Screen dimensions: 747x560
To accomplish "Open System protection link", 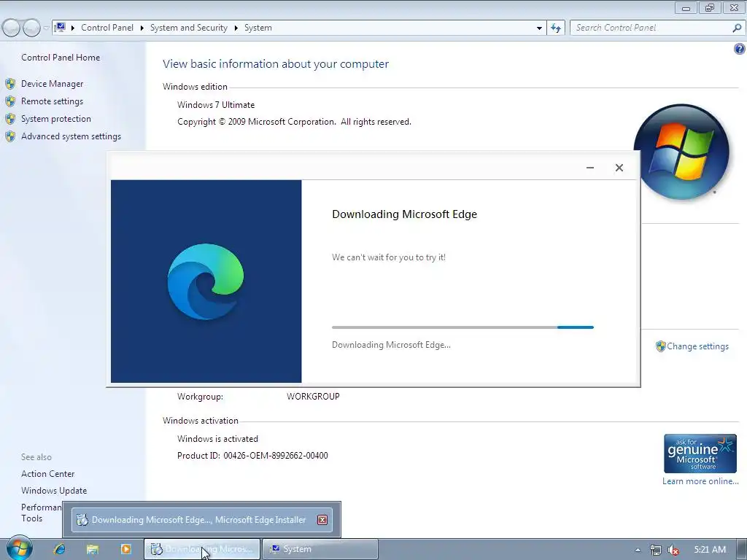I will (55, 119).
